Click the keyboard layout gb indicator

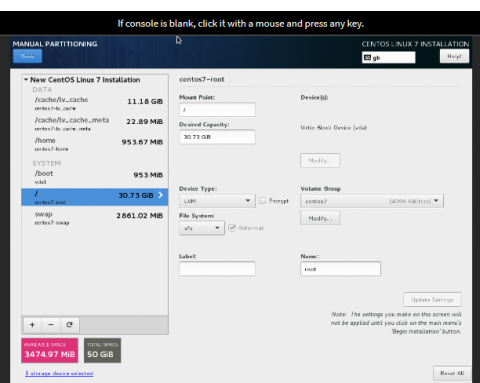[389, 57]
